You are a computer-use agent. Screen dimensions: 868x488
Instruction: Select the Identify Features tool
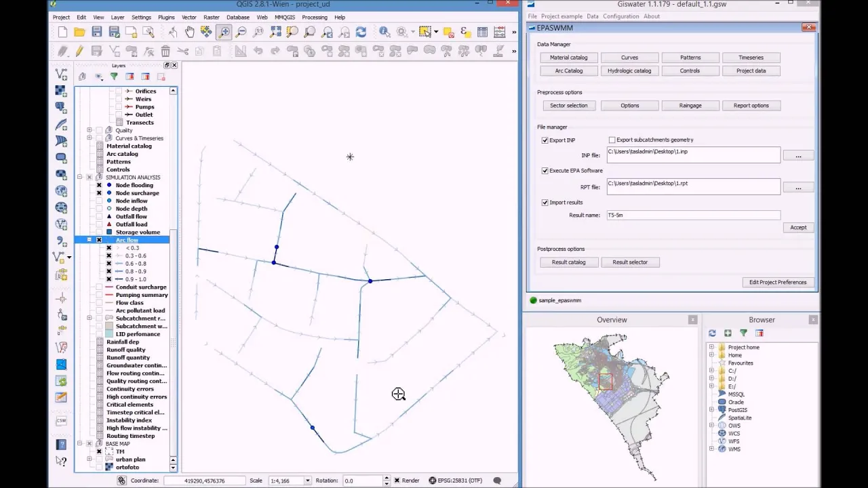point(384,32)
